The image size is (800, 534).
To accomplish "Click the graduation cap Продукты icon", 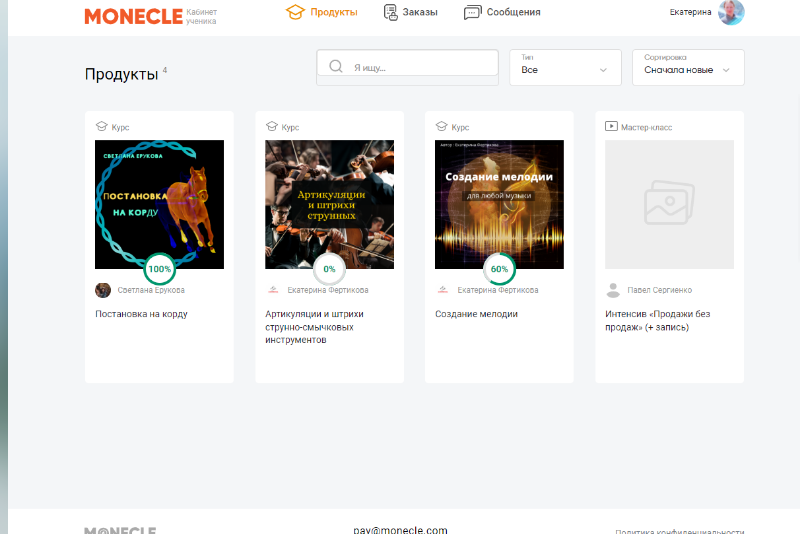I will [294, 12].
